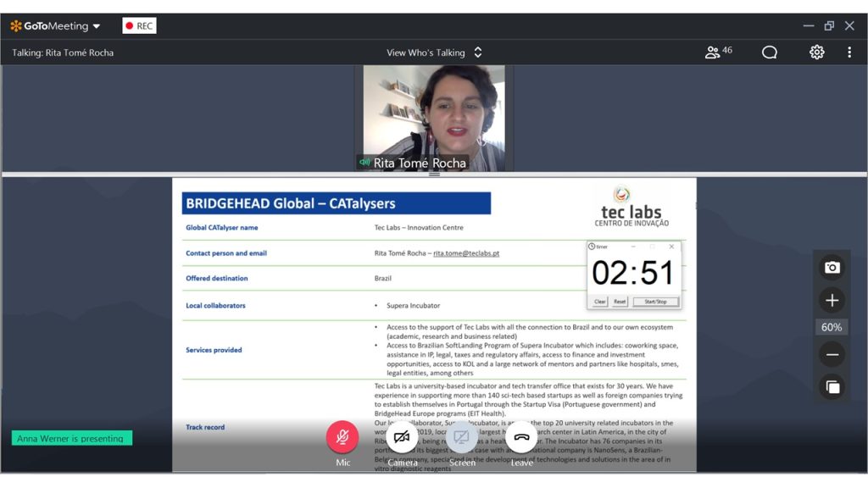The width and height of the screenshot is (868, 488).
Task: Turn on the camera
Action: coord(402,437)
